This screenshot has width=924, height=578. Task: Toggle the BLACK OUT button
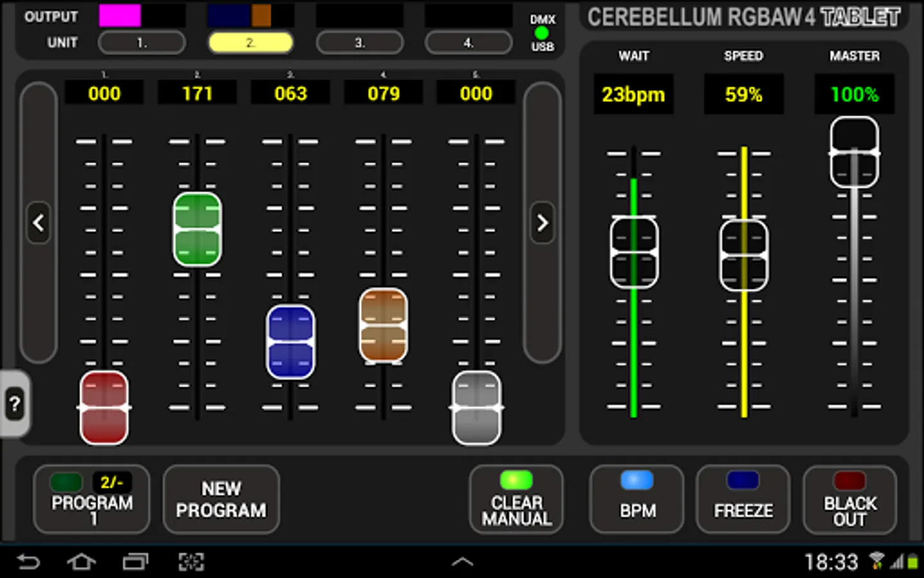[x=850, y=500]
